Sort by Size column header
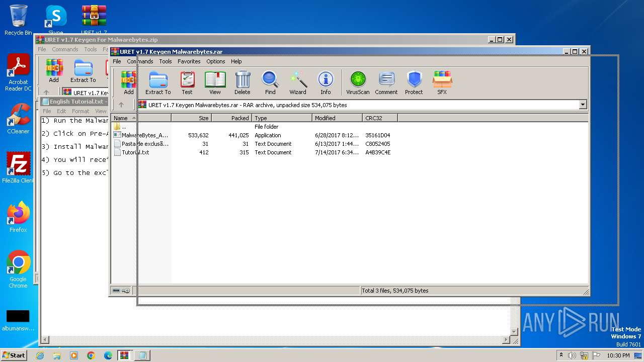This screenshot has height=362, width=644. (x=192, y=118)
